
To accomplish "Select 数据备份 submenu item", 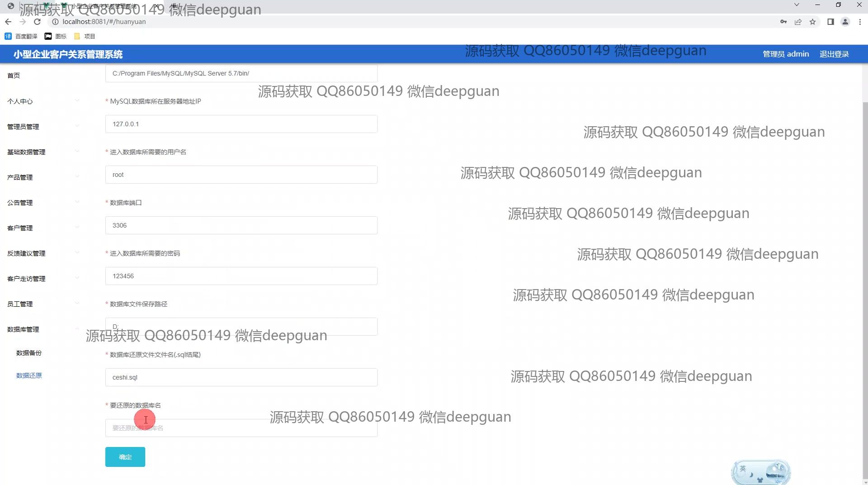I will point(29,353).
